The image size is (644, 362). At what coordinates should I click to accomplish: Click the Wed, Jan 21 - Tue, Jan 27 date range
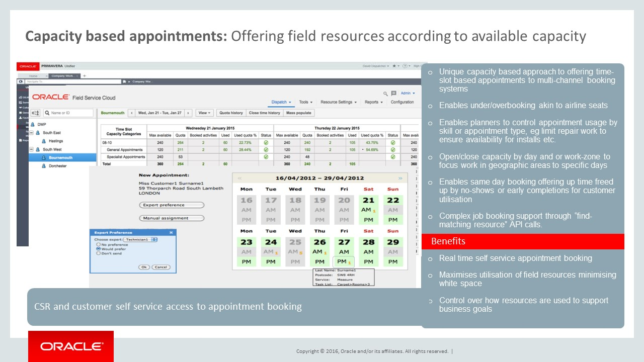[160, 113]
